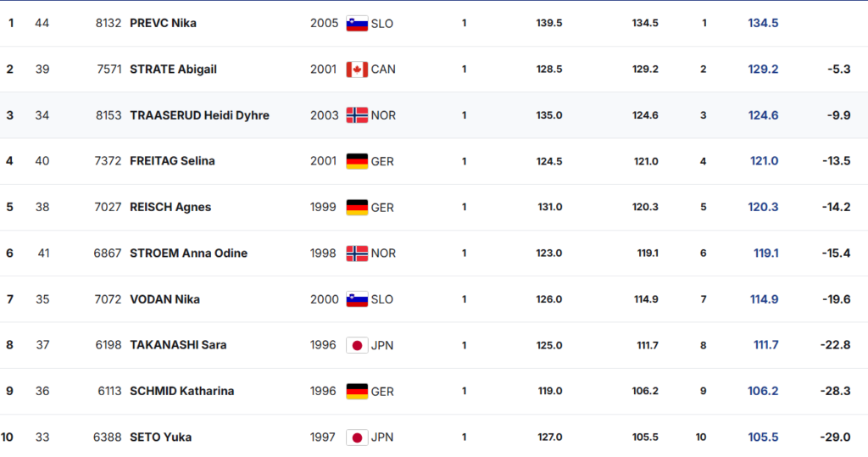868x457 pixels.
Task: Click FIS code 7027 for REISCH
Action: [x=108, y=207]
